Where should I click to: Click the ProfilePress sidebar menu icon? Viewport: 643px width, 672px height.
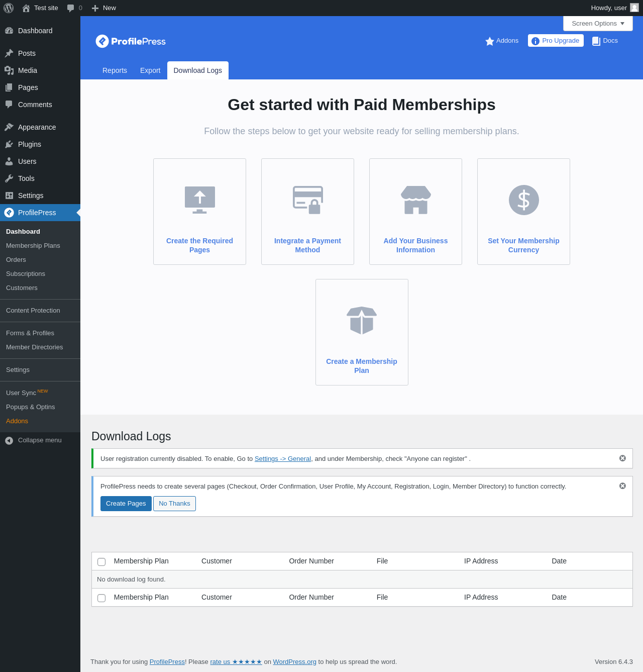click(9, 213)
